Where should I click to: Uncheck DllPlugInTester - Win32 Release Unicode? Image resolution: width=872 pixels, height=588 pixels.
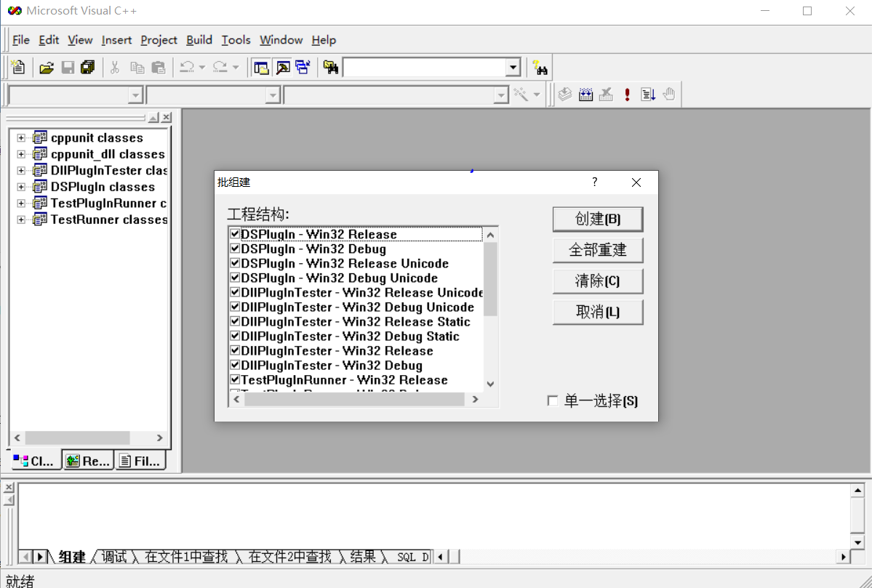[235, 292]
